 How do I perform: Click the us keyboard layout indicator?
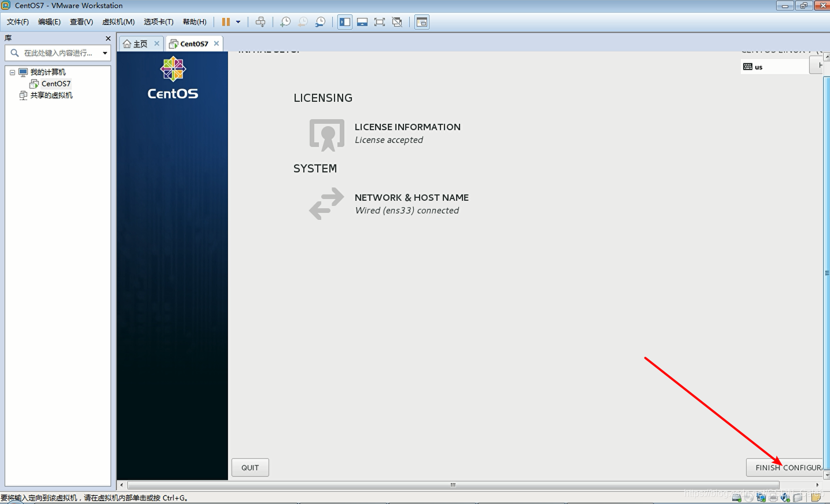click(x=774, y=67)
